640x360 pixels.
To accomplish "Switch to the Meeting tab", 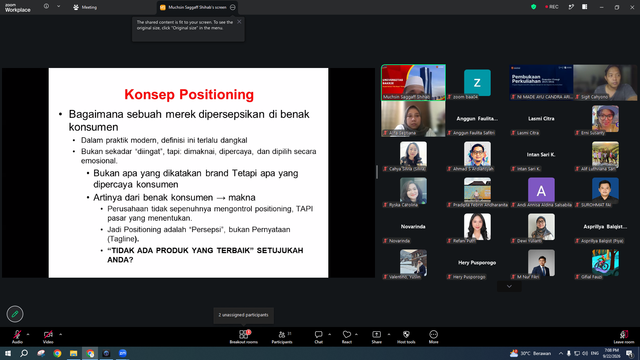I will (x=85, y=7).
